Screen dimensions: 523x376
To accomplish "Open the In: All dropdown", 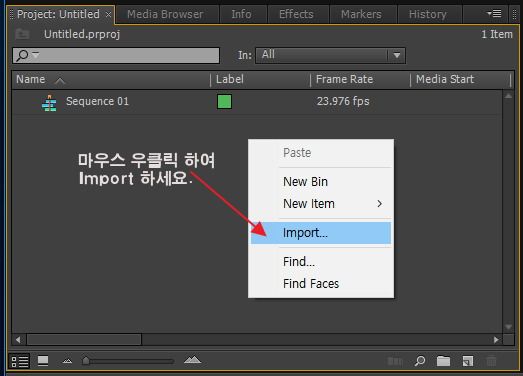I will [x=331, y=55].
